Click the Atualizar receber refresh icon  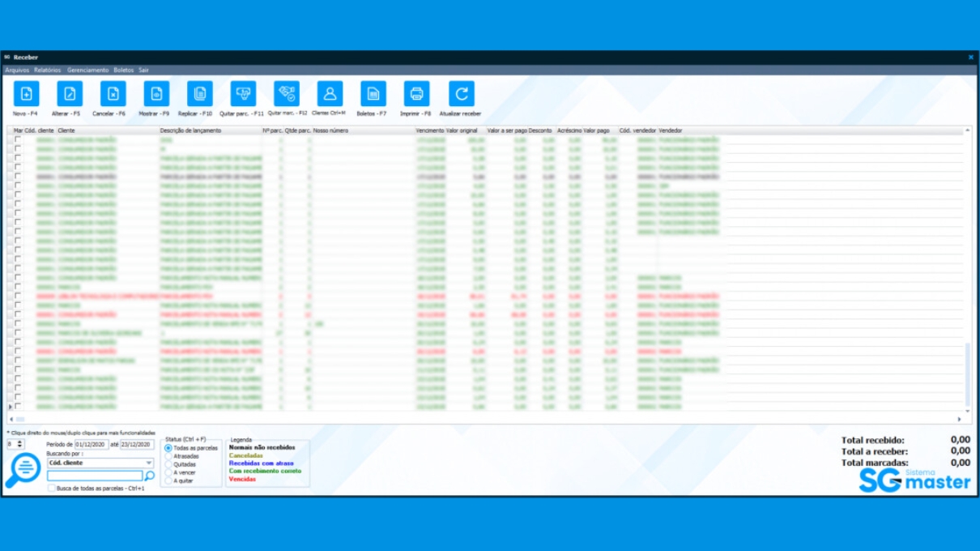pos(462,94)
